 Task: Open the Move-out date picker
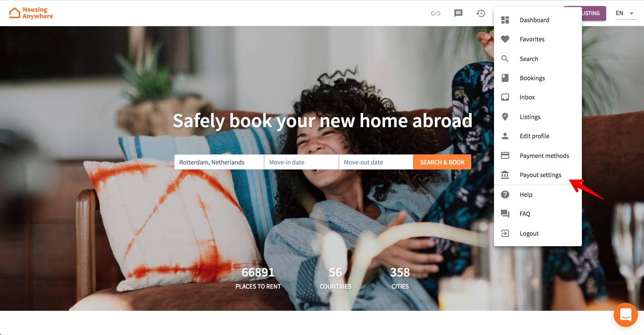point(376,162)
